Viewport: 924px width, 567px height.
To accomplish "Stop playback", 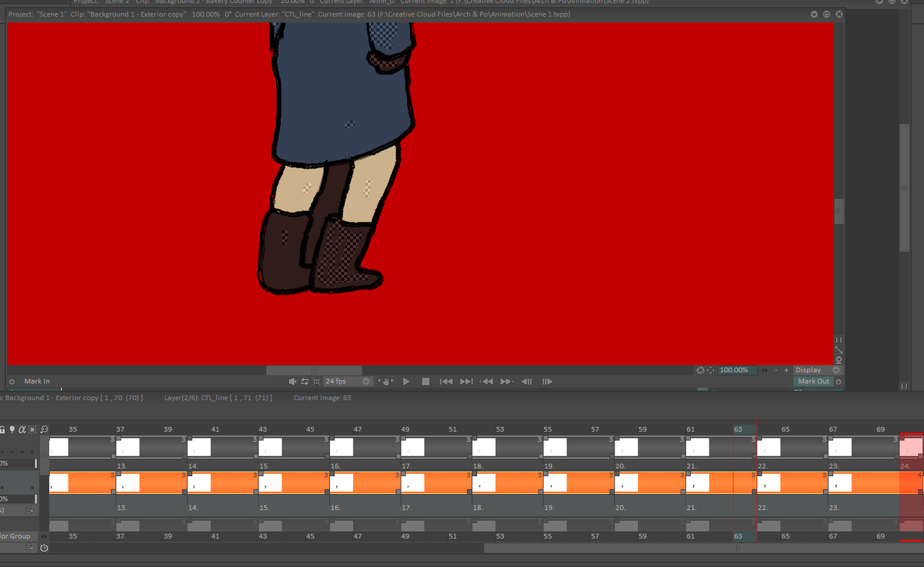I will 426,381.
